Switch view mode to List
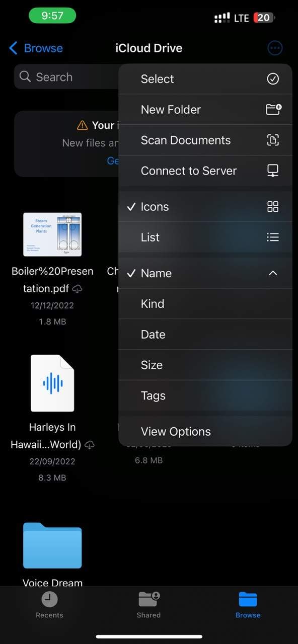Viewport: 298px width, 644px height. click(x=205, y=237)
